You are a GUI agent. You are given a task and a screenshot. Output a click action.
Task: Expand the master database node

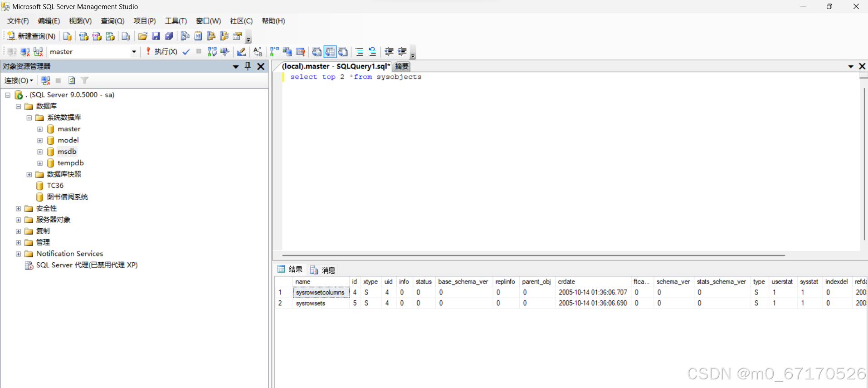[40, 129]
